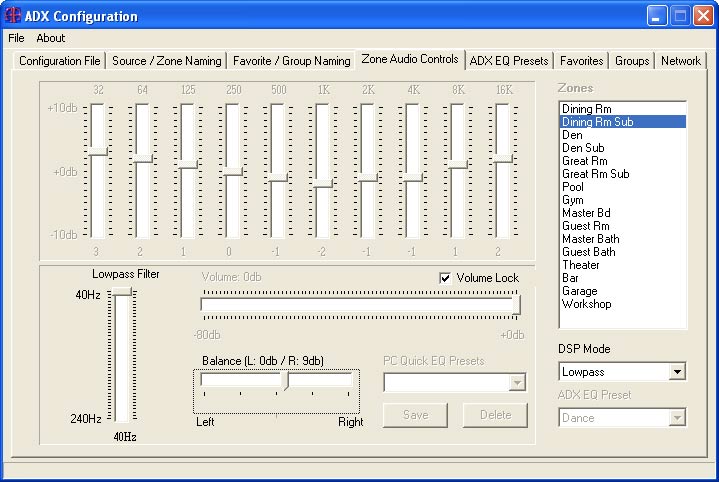Click the Balance slider thumb
This screenshot has height=482, width=719.
pyautogui.click(x=286, y=381)
